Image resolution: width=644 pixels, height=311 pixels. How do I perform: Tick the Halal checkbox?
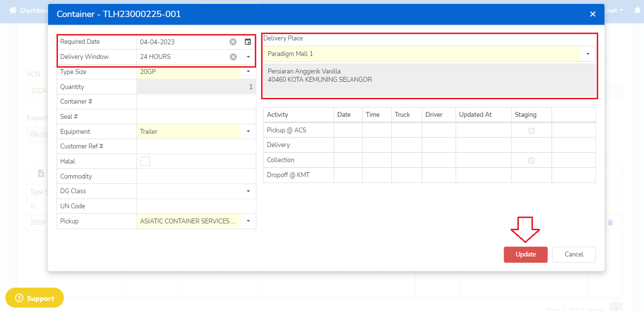145,161
